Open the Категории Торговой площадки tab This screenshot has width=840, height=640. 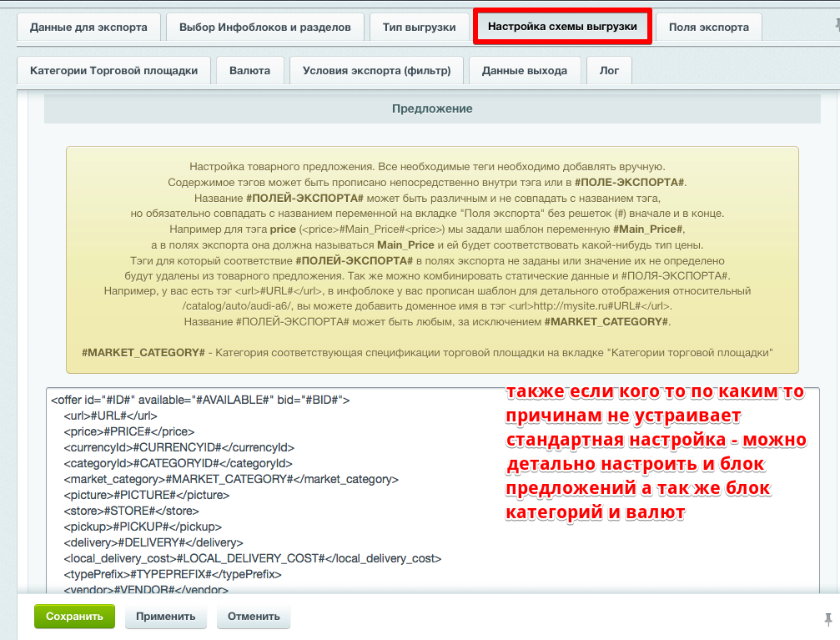click(x=113, y=70)
